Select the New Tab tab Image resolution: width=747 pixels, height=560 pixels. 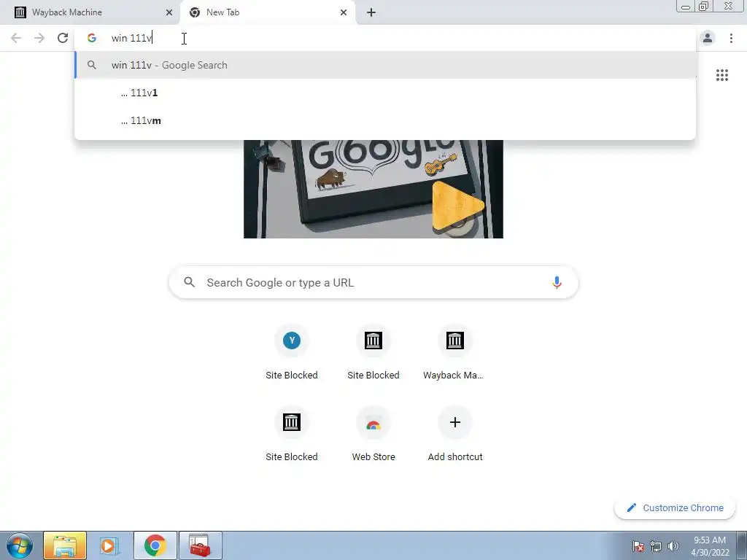tap(268, 12)
